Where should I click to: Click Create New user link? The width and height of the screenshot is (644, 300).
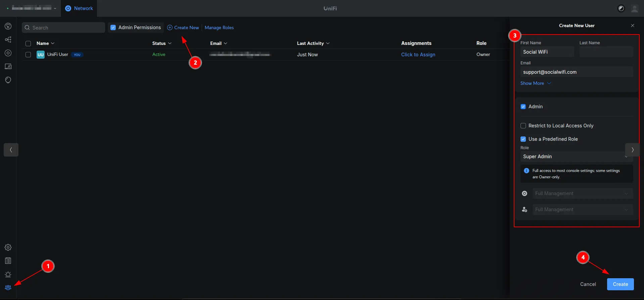tap(183, 27)
